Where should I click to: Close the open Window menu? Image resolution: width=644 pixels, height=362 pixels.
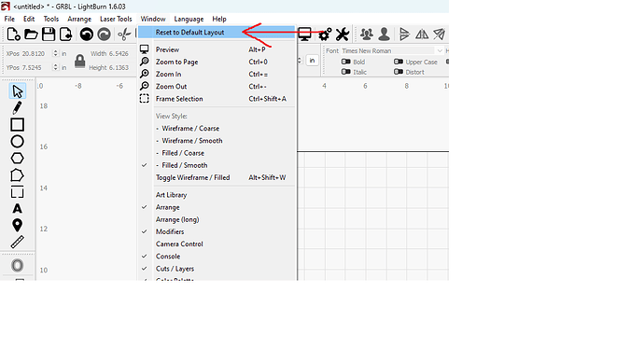click(153, 19)
